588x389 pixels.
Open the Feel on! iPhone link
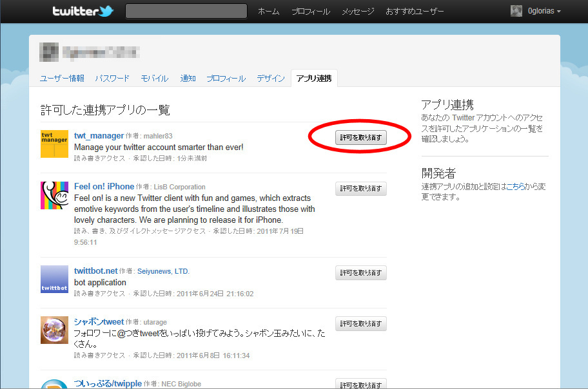[104, 187]
